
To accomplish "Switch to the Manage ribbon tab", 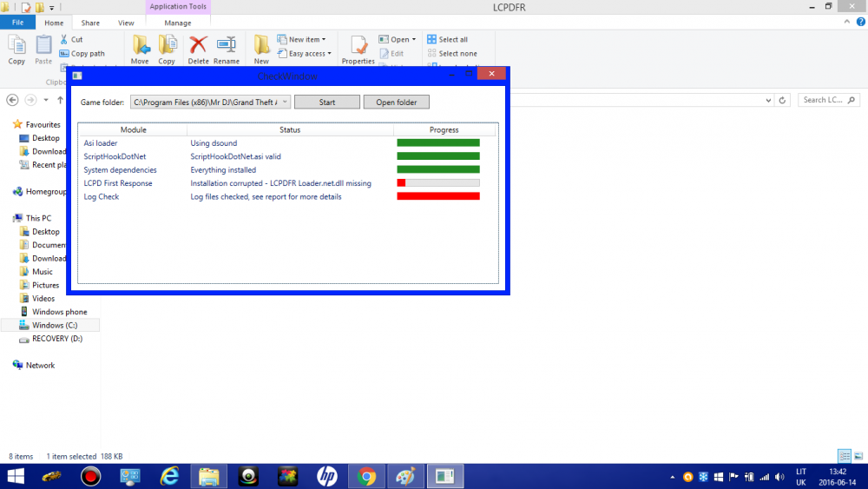I will coord(178,23).
